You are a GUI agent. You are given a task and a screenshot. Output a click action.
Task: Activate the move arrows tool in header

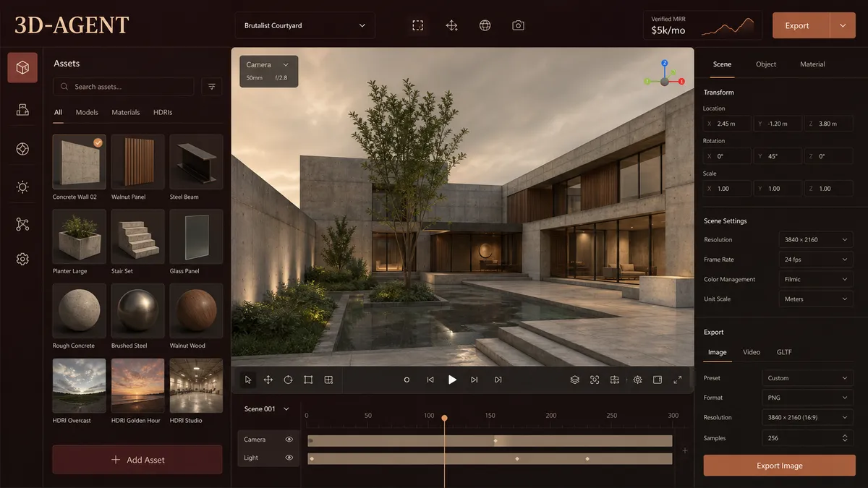(452, 25)
